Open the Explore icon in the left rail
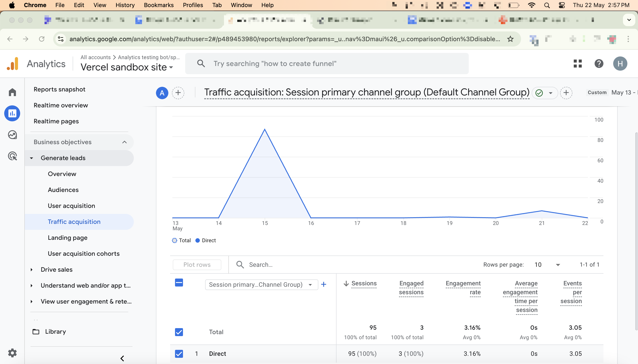638x364 pixels. click(12, 134)
